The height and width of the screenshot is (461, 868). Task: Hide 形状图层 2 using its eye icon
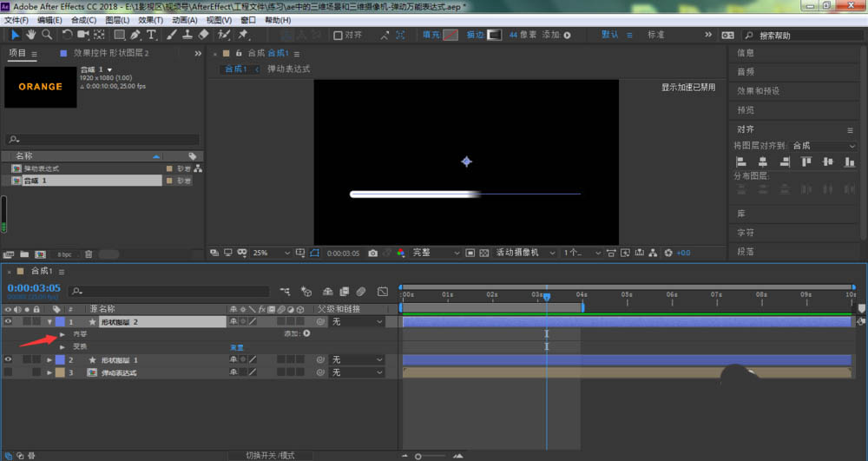click(x=9, y=321)
